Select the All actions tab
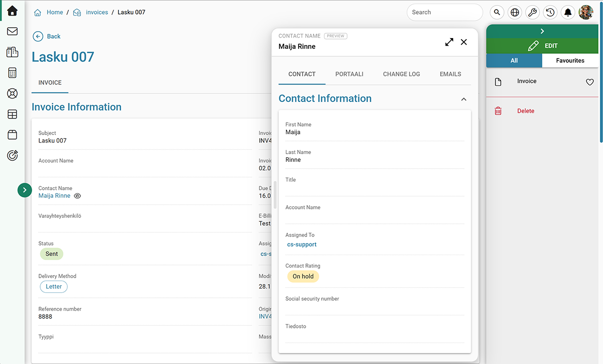 514,60
